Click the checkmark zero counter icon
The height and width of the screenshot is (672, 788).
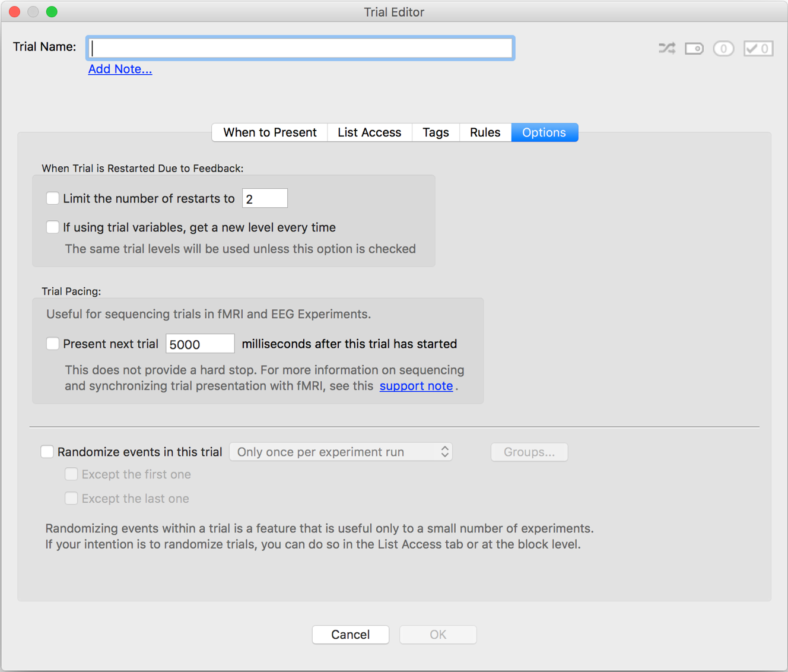(758, 48)
